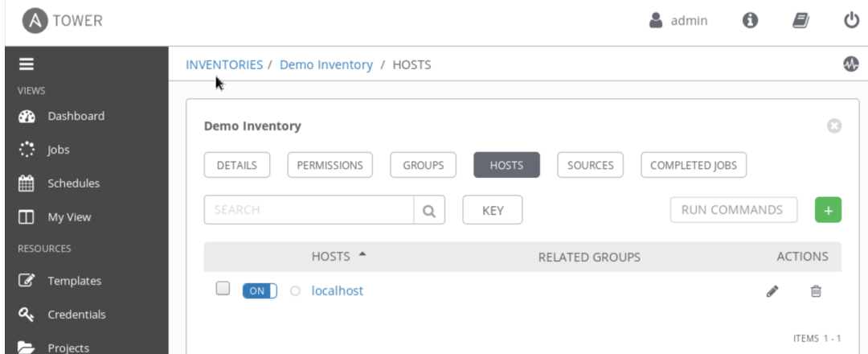Open My View in sidebar
868x354 pixels.
pos(69,217)
